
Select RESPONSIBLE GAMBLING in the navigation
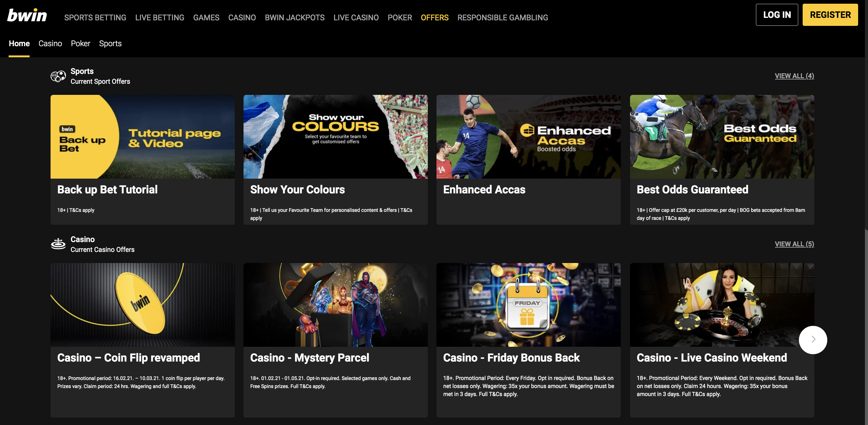[502, 18]
